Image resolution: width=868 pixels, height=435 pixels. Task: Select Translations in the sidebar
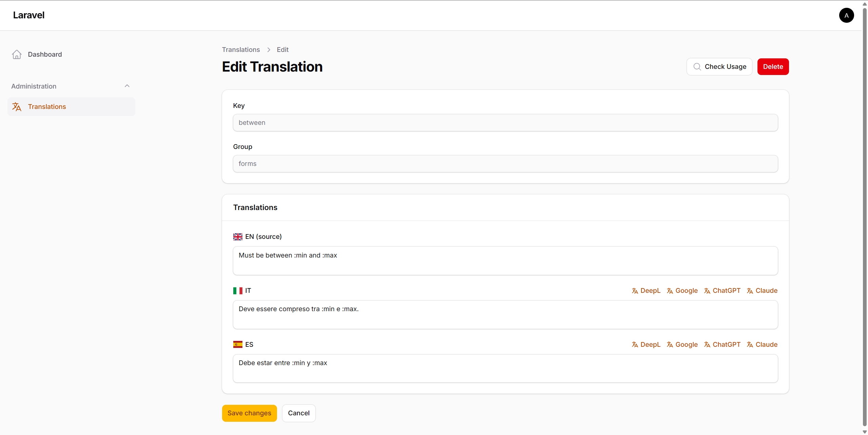[47, 106]
